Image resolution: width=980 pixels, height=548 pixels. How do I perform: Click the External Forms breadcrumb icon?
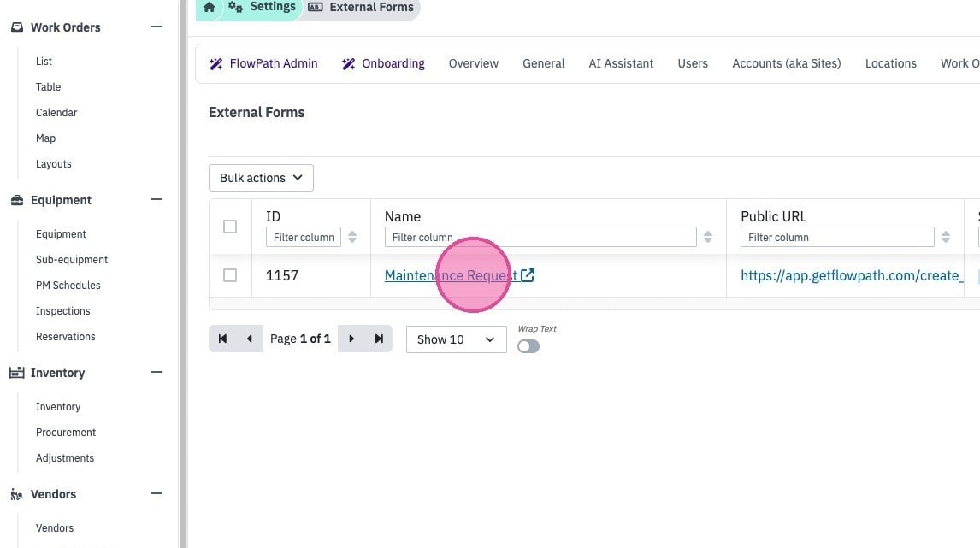[x=316, y=7]
